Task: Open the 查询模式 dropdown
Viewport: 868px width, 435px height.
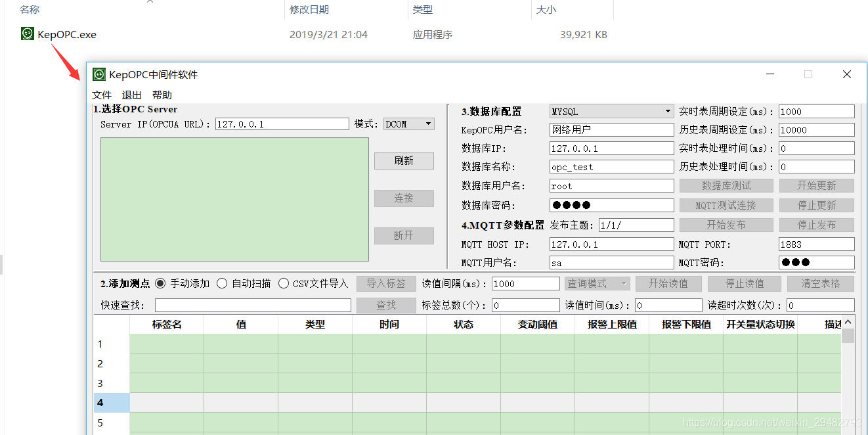Action: [597, 283]
